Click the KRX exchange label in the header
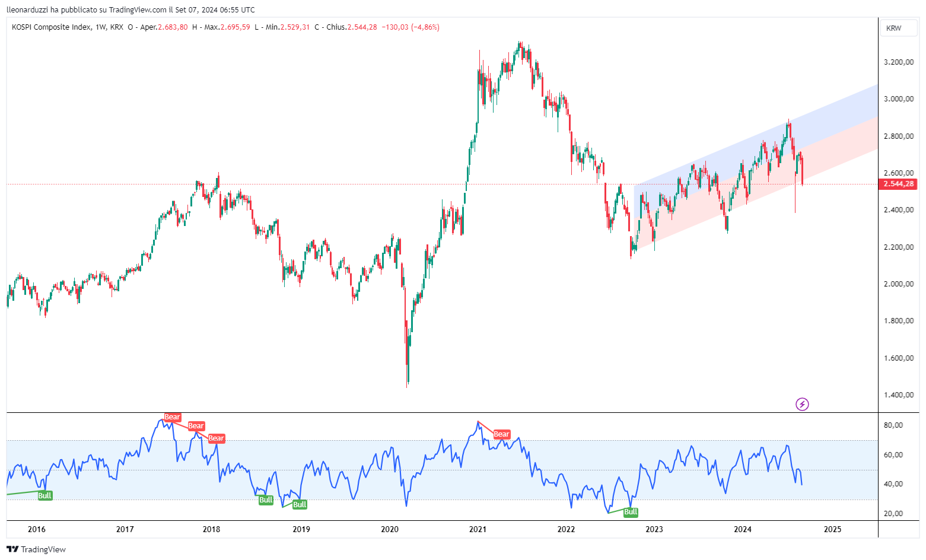The width and height of the screenshot is (926, 560). tap(117, 27)
